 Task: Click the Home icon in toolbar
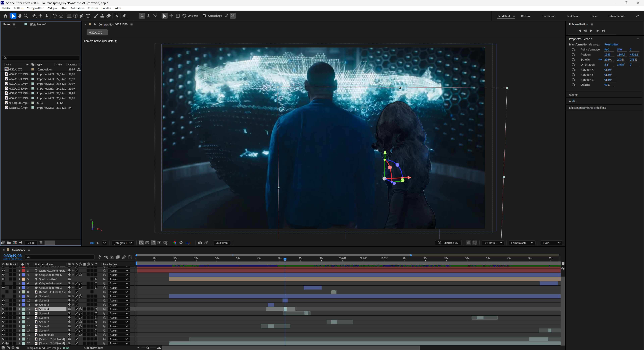tap(5, 16)
